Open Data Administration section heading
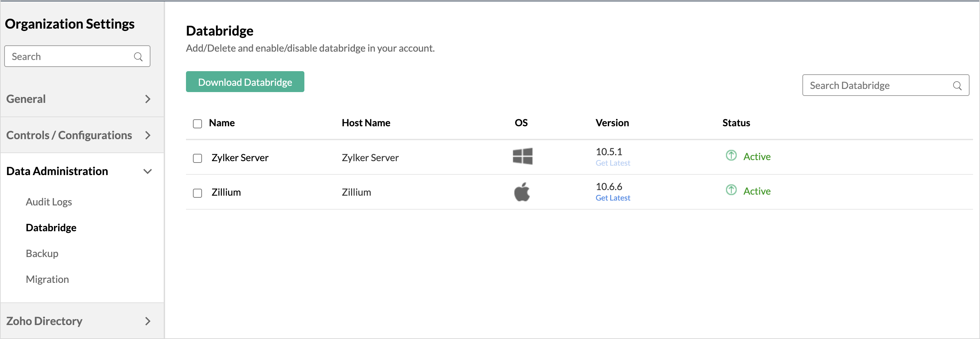Viewport: 980px width, 339px height. pos(57,171)
